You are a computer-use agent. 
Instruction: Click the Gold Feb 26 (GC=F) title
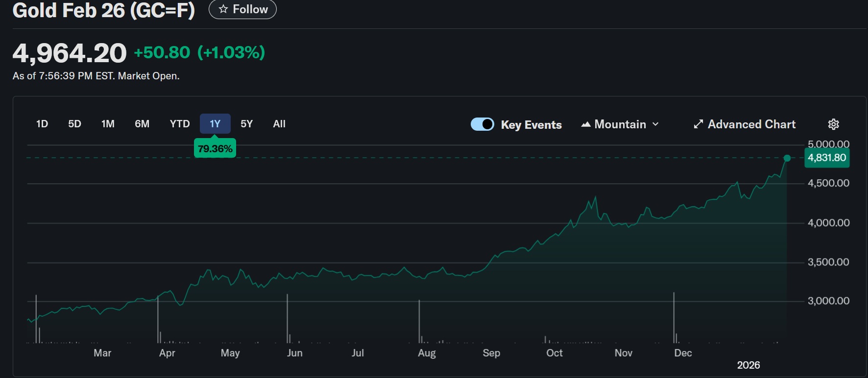(104, 10)
